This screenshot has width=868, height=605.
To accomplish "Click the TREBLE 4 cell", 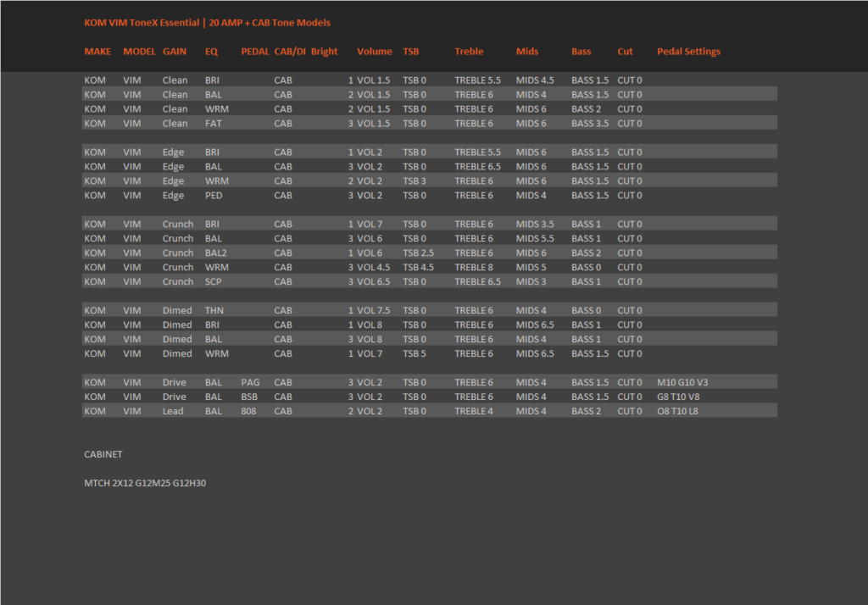I will (474, 411).
